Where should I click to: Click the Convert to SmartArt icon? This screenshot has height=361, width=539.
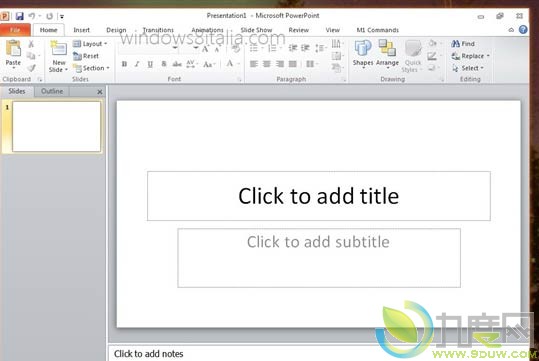click(x=337, y=68)
